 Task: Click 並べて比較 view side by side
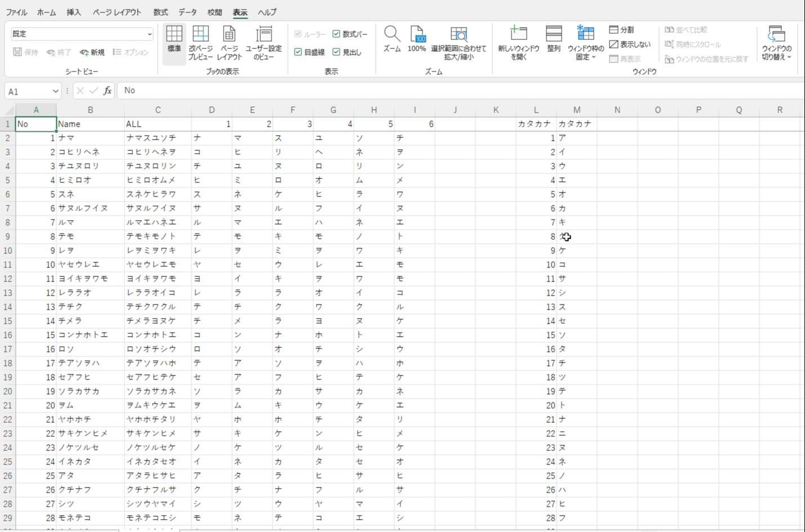coord(686,30)
